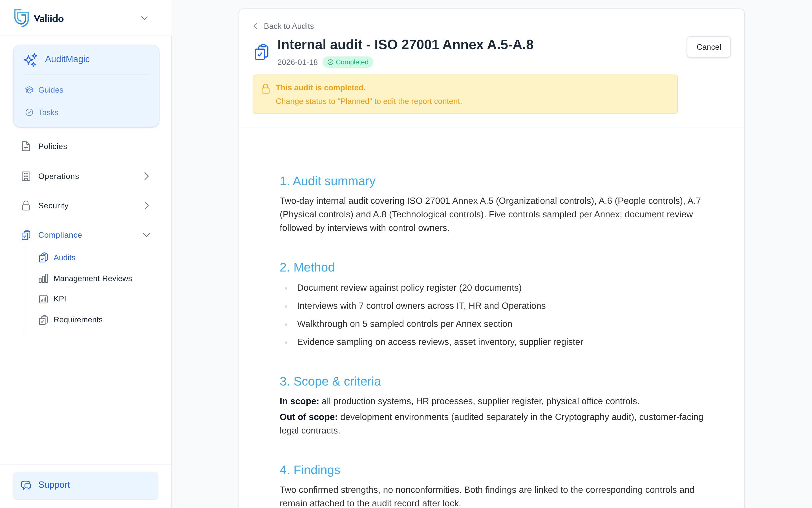Open Requirements under Compliance
Image resolution: width=812 pixels, height=508 pixels.
pos(78,319)
